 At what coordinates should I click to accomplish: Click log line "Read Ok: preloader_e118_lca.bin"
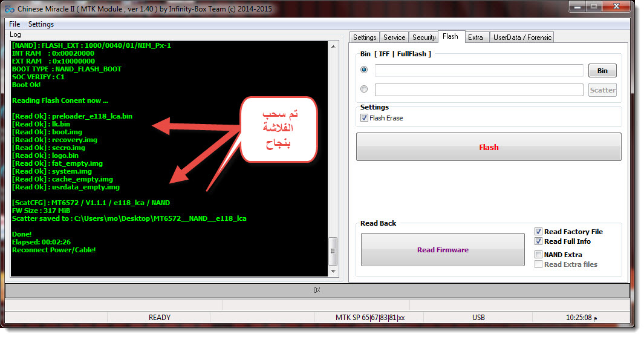click(x=73, y=116)
